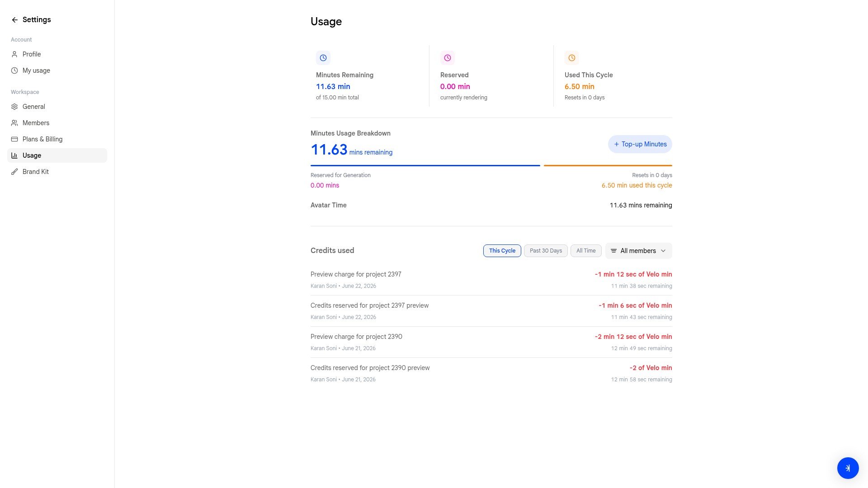Click '0.00 mins' under Reserved for Generation
Screen dimensions: 868x488
coord(325,185)
